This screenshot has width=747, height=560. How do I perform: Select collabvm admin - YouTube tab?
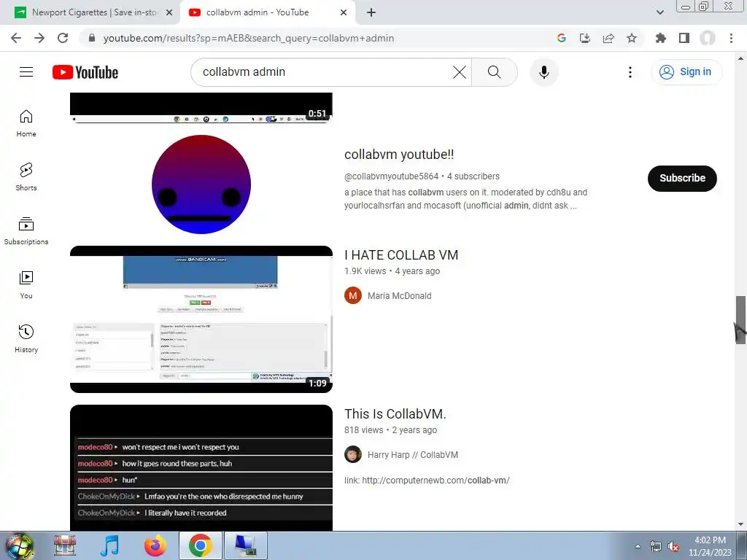(268, 12)
